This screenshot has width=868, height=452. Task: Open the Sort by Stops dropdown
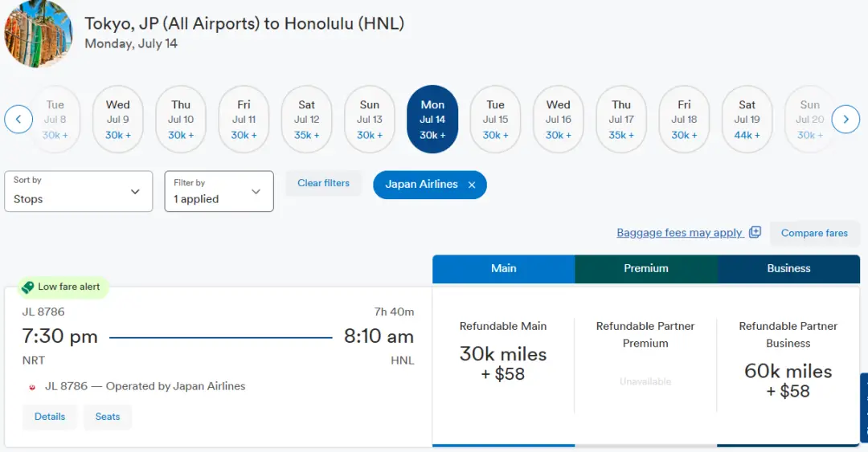(x=78, y=191)
